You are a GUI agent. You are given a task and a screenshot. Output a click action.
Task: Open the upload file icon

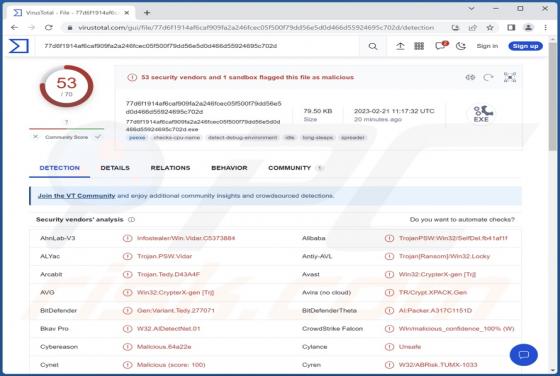(400, 46)
